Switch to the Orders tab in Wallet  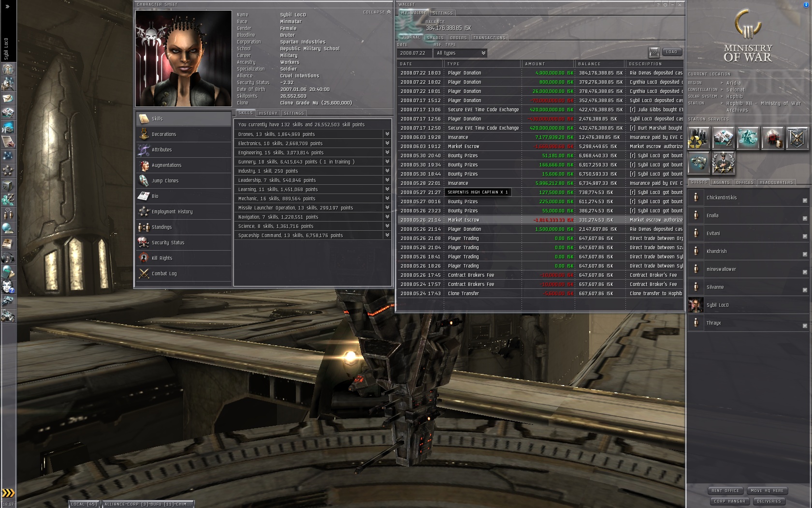(x=458, y=38)
